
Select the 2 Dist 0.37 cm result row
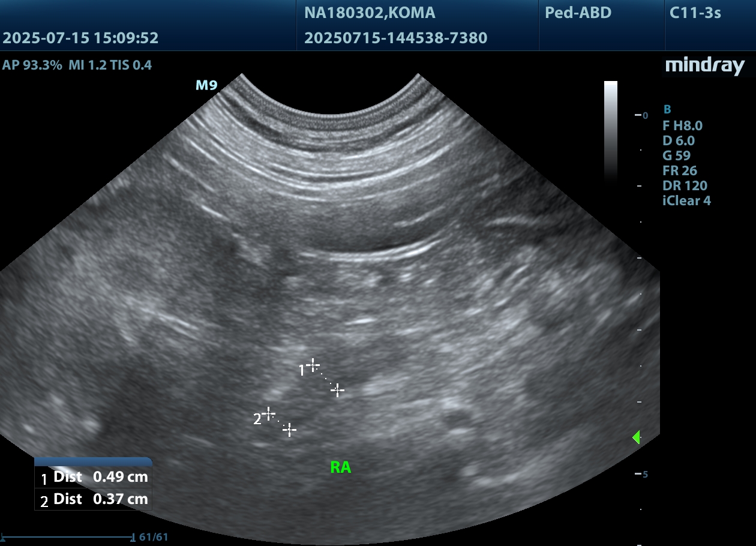click(94, 499)
